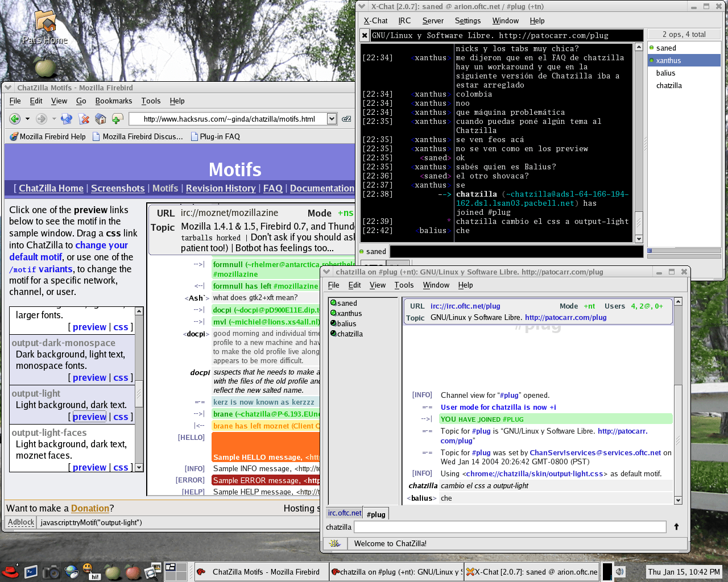Click scroll-up arrow of motif list scrollbar
The height and width of the screenshot is (582, 728).
tap(139, 311)
